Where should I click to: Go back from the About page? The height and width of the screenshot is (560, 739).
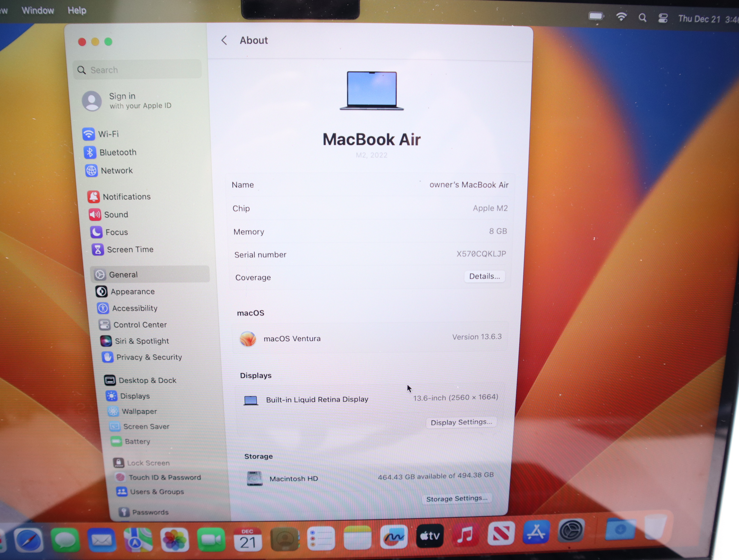click(x=224, y=40)
